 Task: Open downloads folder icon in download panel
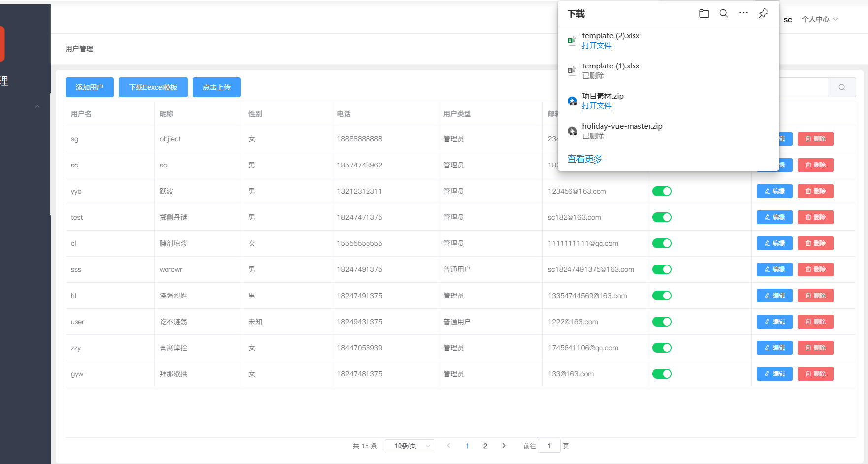pos(704,13)
